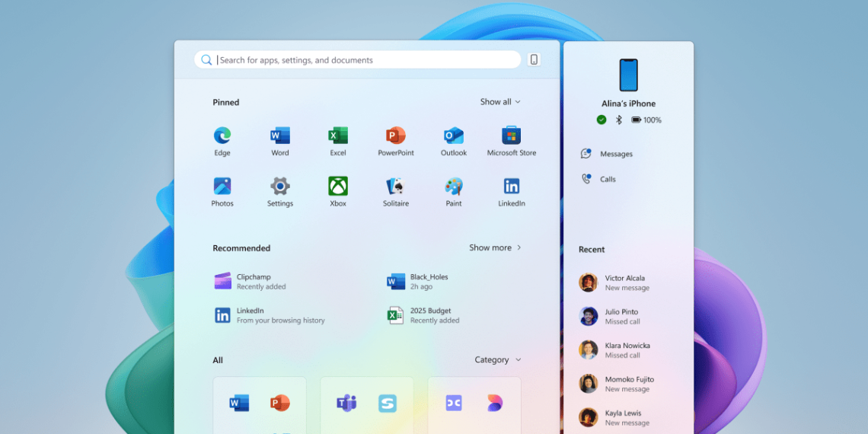Open the pinned LinkedIn app
Viewport: 868px width, 434px height.
pyautogui.click(x=512, y=192)
